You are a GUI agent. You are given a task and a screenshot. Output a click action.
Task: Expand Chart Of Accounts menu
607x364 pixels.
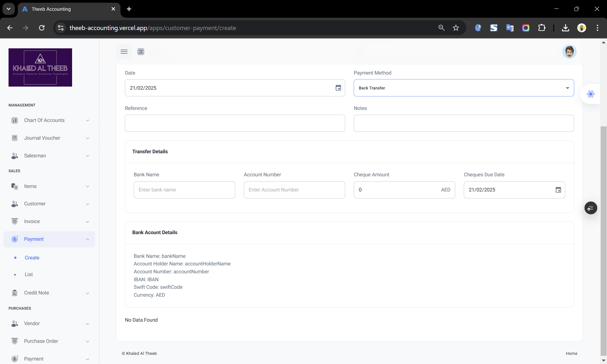coord(88,120)
